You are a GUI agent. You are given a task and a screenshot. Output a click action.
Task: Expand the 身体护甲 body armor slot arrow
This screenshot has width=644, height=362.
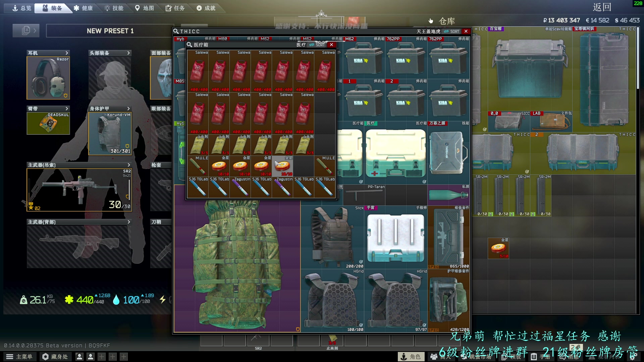click(x=128, y=109)
